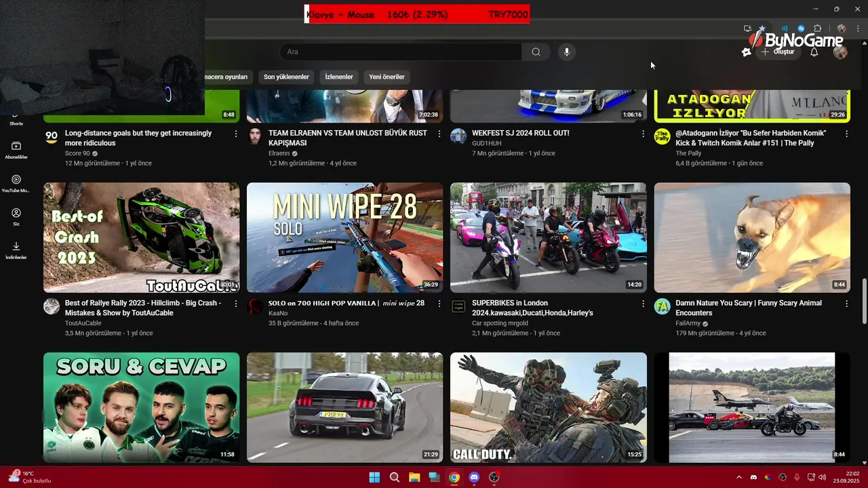Open KaaNo channel avatar
The width and height of the screenshot is (868, 488).
(255, 306)
